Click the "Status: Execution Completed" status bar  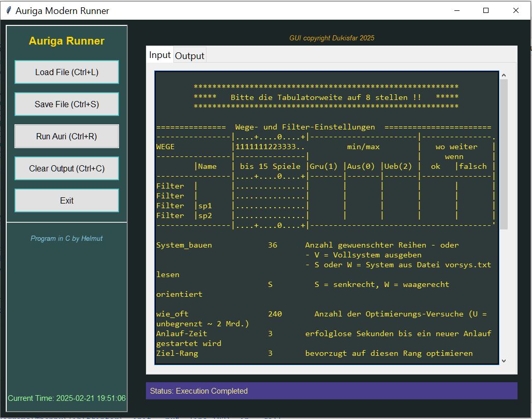(332, 391)
